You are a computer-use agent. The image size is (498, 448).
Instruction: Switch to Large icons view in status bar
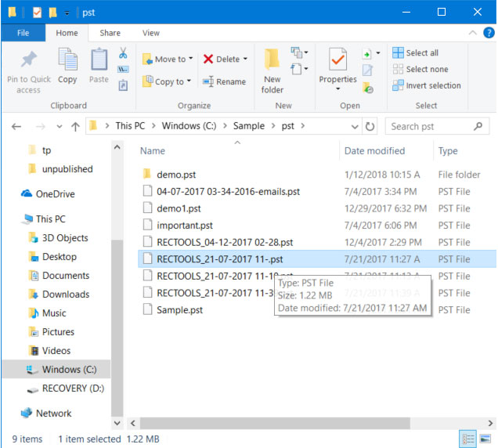[x=485, y=439]
